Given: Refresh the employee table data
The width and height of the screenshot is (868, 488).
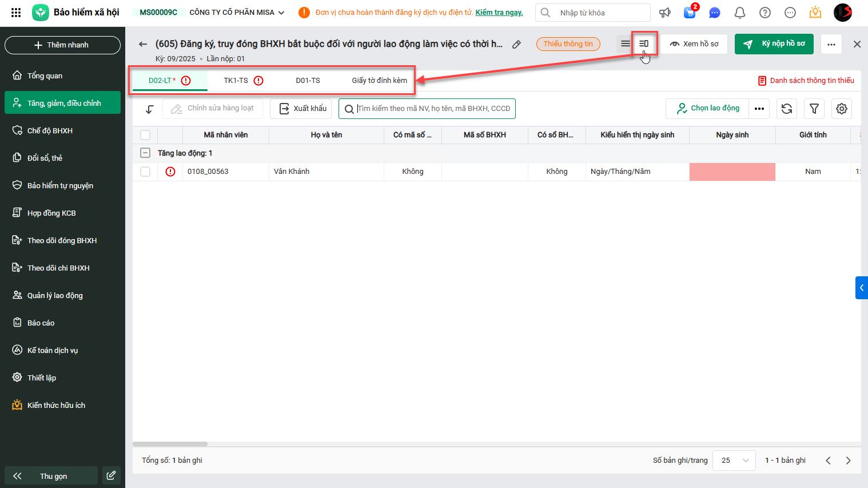Looking at the screenshot, I should click(787, 109).
